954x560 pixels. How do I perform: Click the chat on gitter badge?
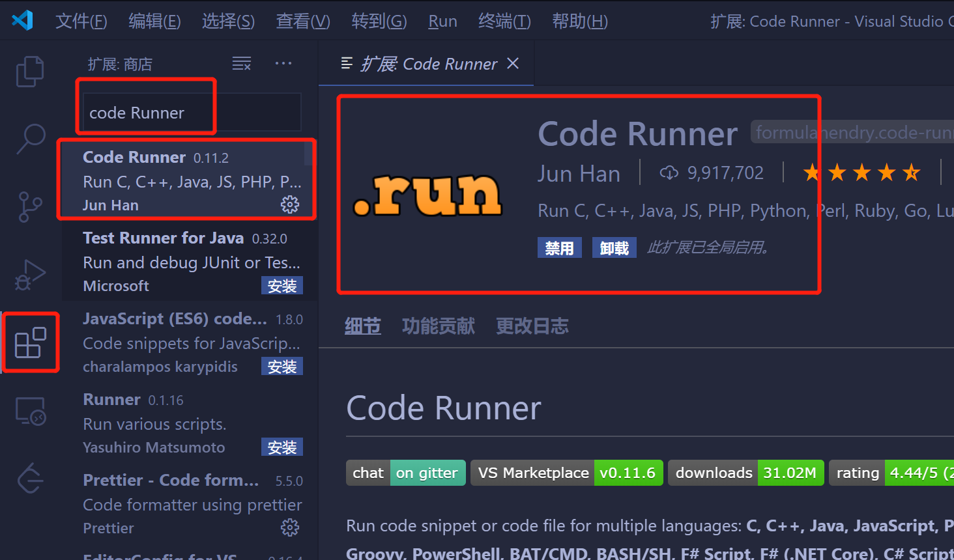pos(406,473)
